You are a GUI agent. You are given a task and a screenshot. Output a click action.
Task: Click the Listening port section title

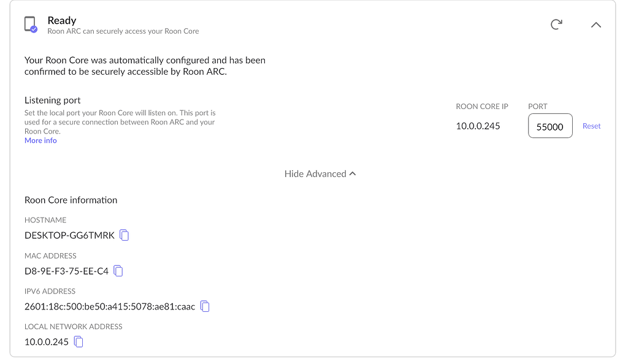[52, 100]
